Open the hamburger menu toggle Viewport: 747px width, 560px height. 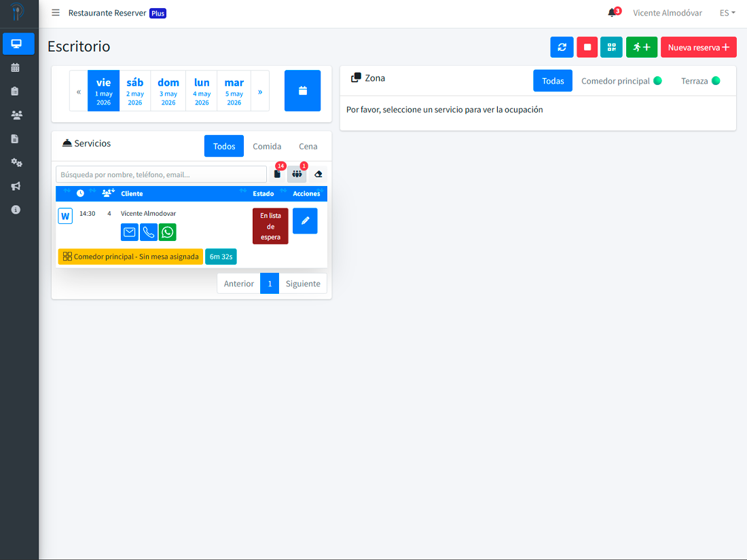pyautogui.click(x=56, y=13)
